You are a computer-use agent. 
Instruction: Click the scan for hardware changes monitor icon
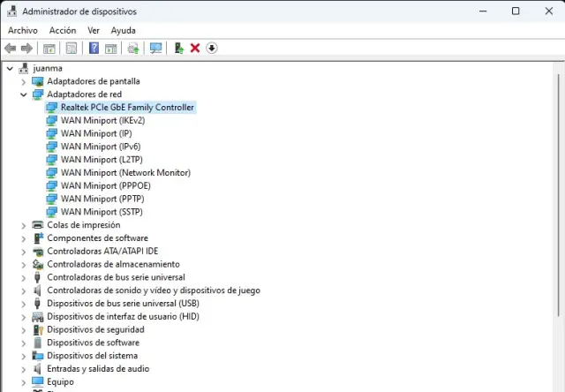point(155,48)
